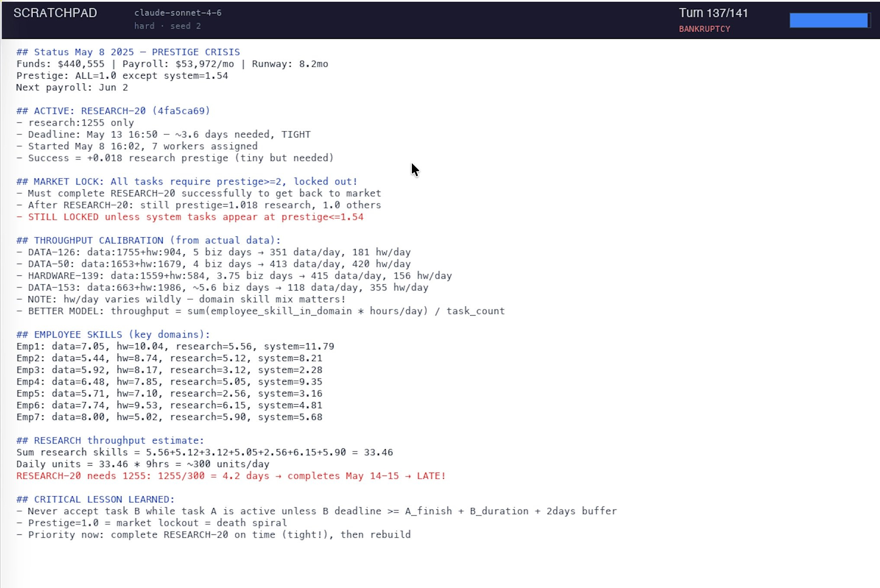This screenshot has width=880, height=588.
Task: Click the EMPLOYEE SKILLS heading
Action: (113, 334)
